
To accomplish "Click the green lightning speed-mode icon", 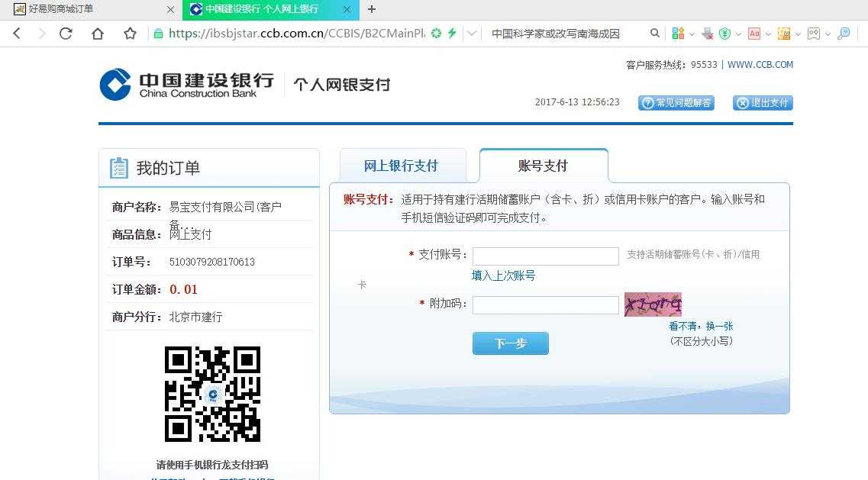I will pyautogui.click(x=452, y=34).
